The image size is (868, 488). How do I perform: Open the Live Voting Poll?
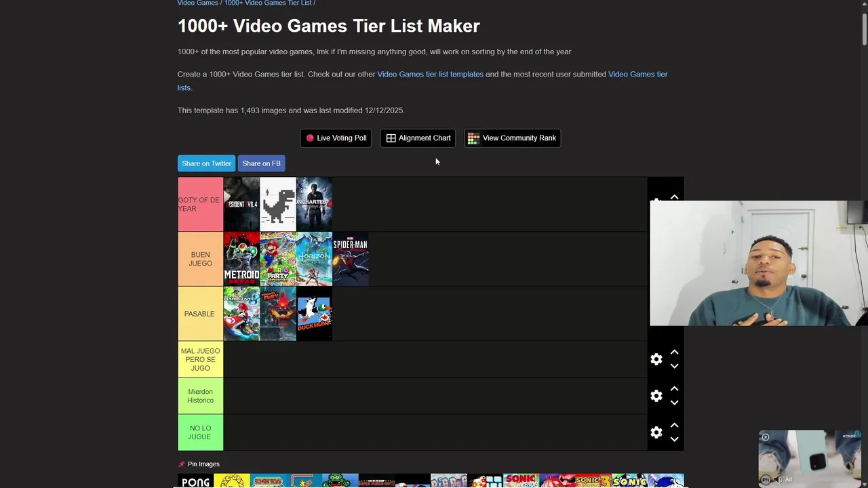(x=336, y=138)
